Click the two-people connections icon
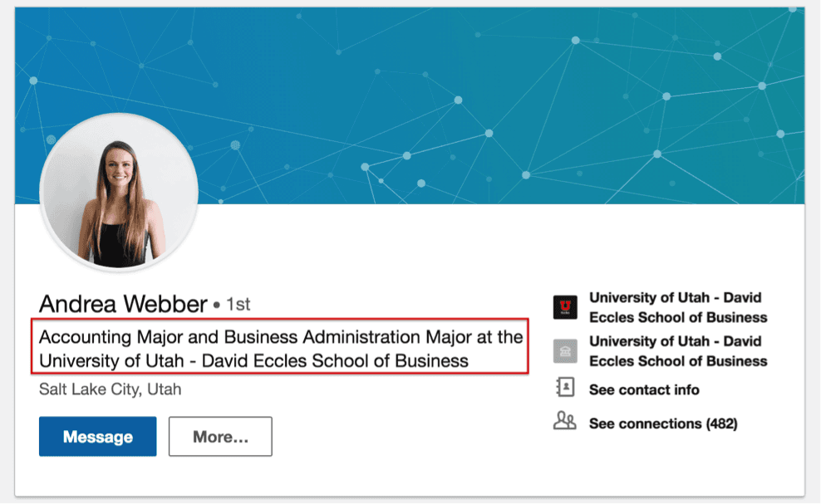821x504 pixels. (566, 421)
